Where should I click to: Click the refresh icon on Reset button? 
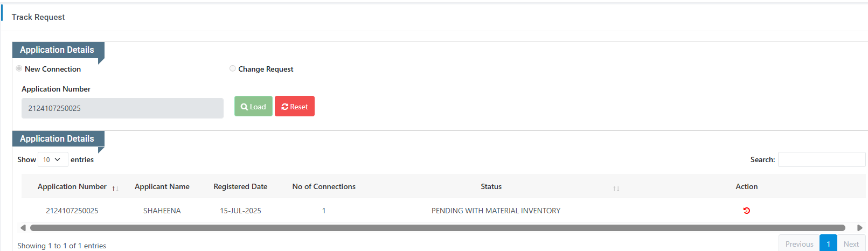point(284,107)
